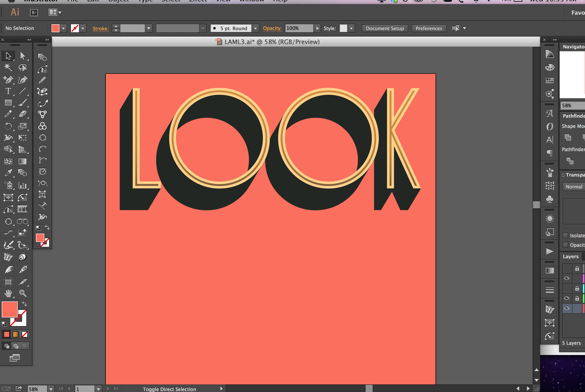Click the Document Setup button
Viewport: 585px width, 392px height.
385,28
